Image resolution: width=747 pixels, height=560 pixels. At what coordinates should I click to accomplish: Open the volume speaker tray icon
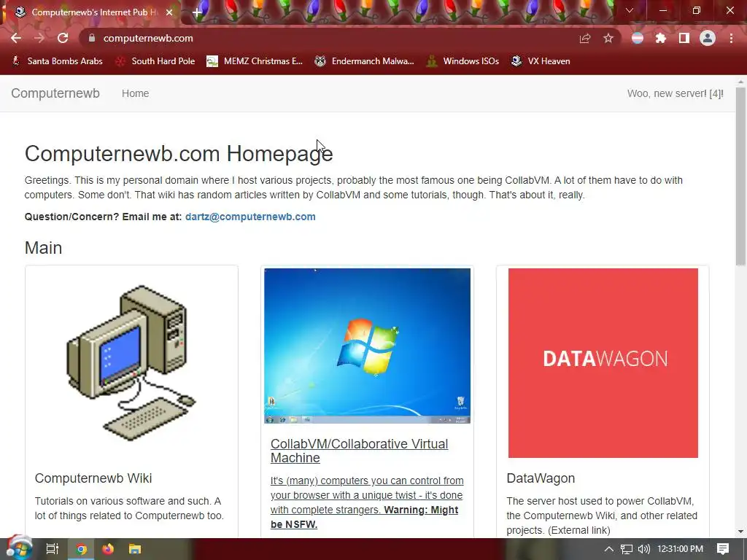click(x=643, y=549)
